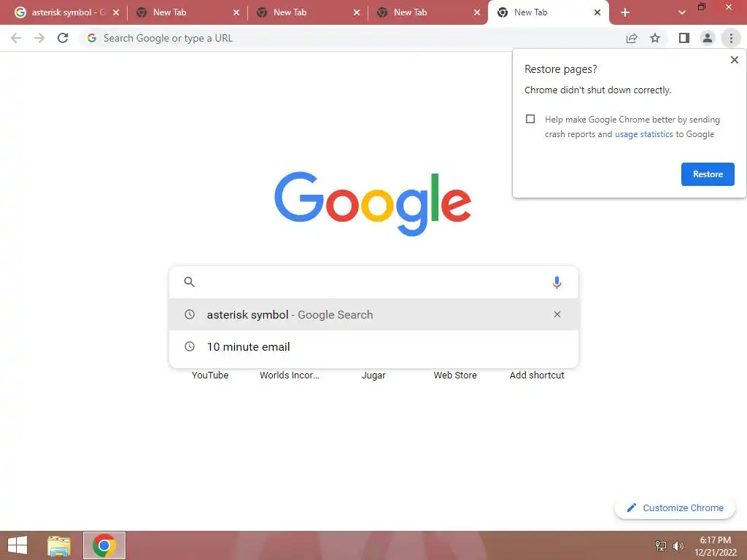Open the Chrome profile avatar
747x560 pixels.
[x=708, y=38]
